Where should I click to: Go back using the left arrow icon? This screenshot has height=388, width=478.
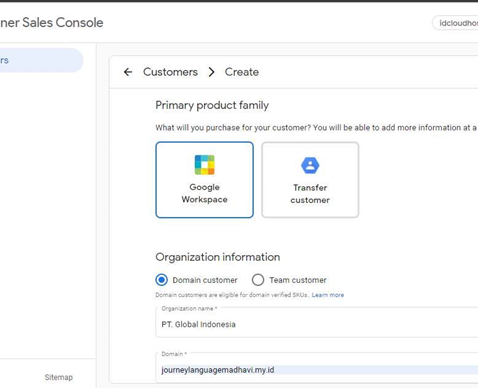tap(128, 72)
